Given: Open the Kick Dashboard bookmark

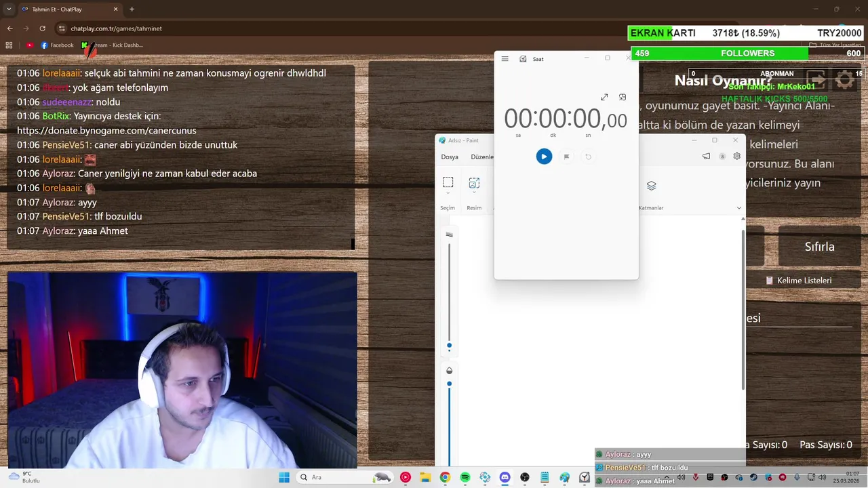Looking at the screenshot, I should click(x=113, y=45).
